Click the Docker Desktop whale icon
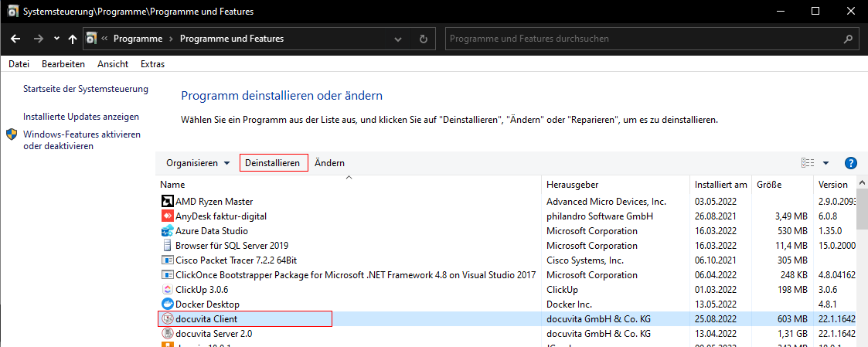 click(x=167, y=304)
